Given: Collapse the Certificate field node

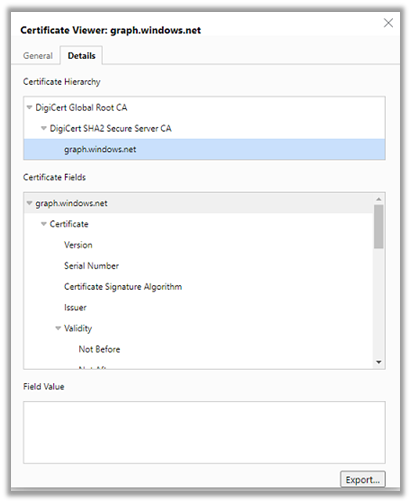Looking at the screenshot, I should coord(44,224).
